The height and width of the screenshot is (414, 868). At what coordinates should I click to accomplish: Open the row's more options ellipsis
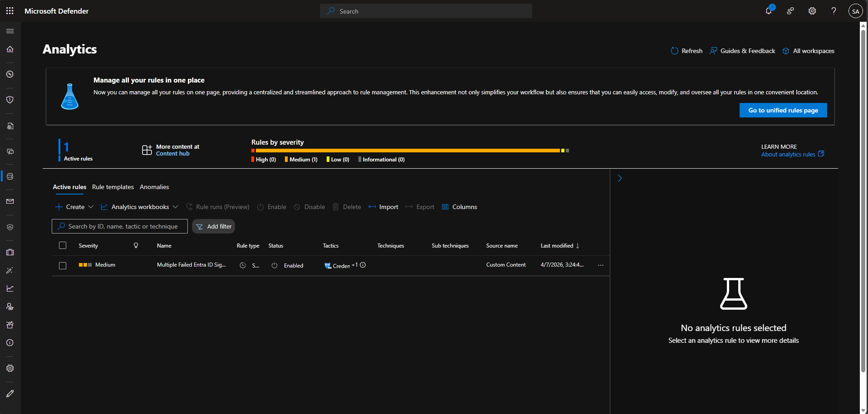pyautogui.click(x=601, y=265)
